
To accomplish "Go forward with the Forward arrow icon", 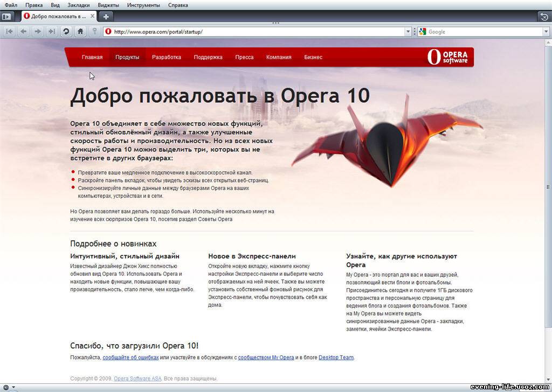I will click(38, 32).
